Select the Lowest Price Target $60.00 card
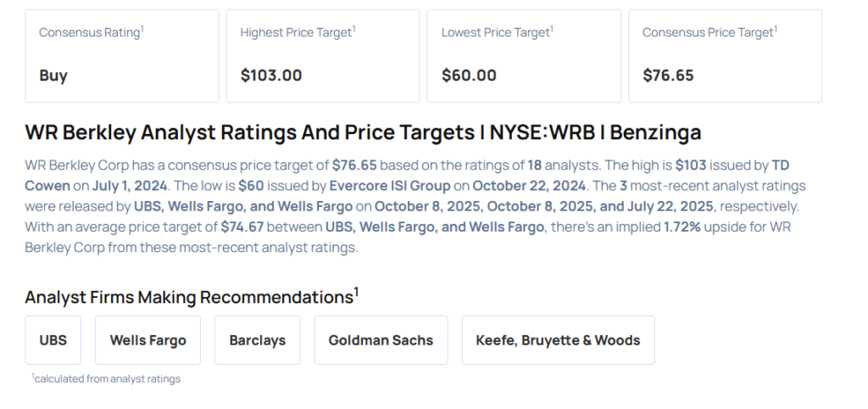 523,56
